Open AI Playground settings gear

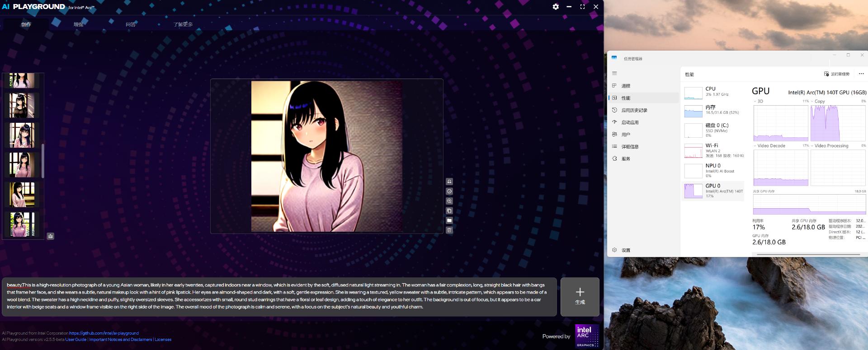556,7
